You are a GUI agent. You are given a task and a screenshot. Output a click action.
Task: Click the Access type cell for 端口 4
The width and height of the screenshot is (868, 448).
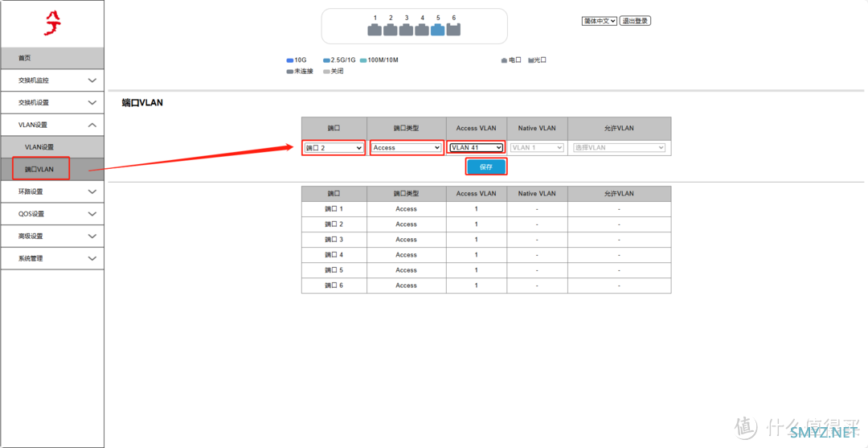(x=407, y=255)
